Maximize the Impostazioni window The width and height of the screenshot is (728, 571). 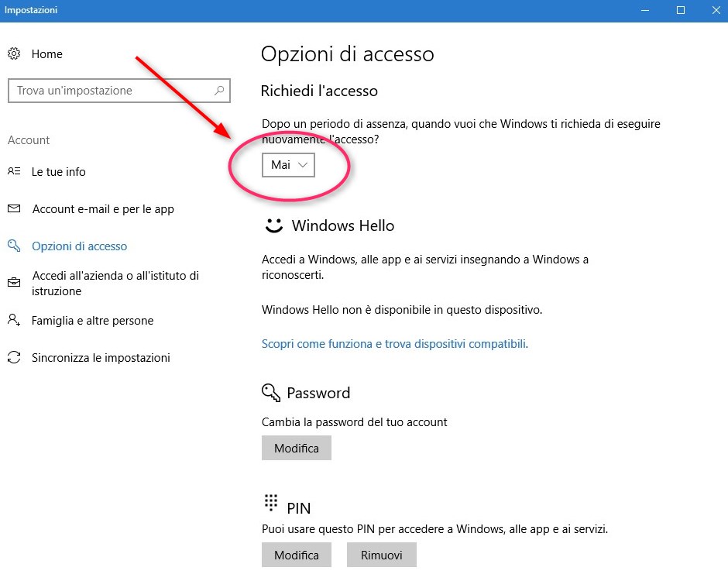coord(681,10)
